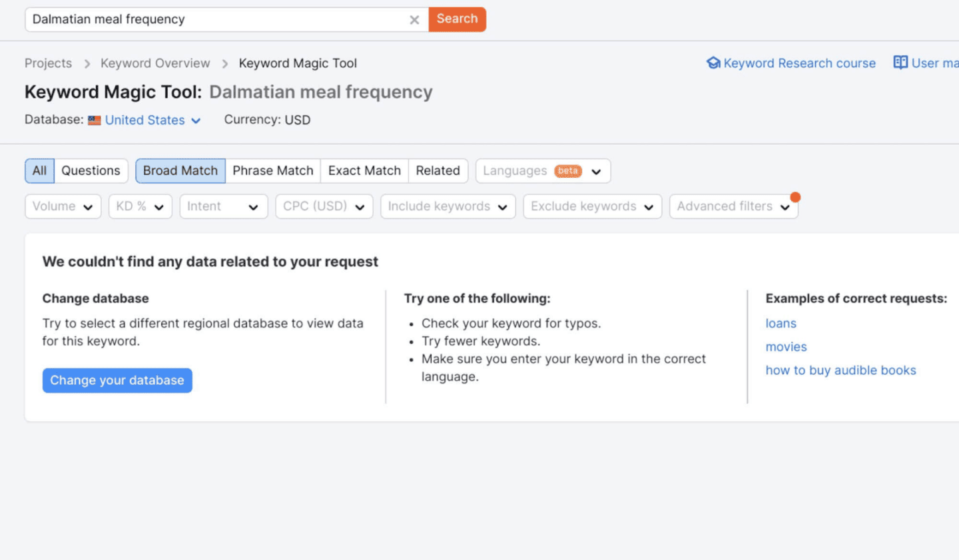
Task: Open the Include keywords dropdown
Action: coord(448,206)
